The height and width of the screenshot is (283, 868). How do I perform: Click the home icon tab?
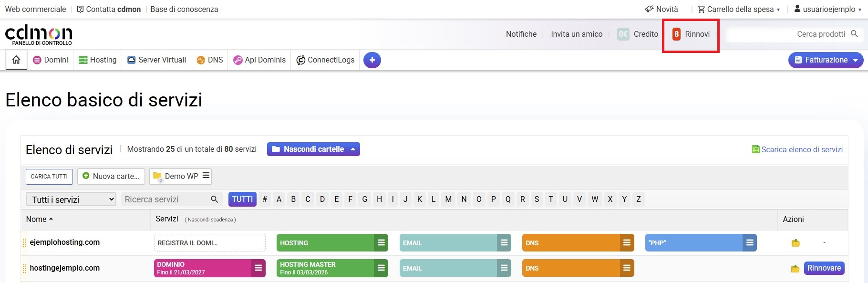coord(16,60)
